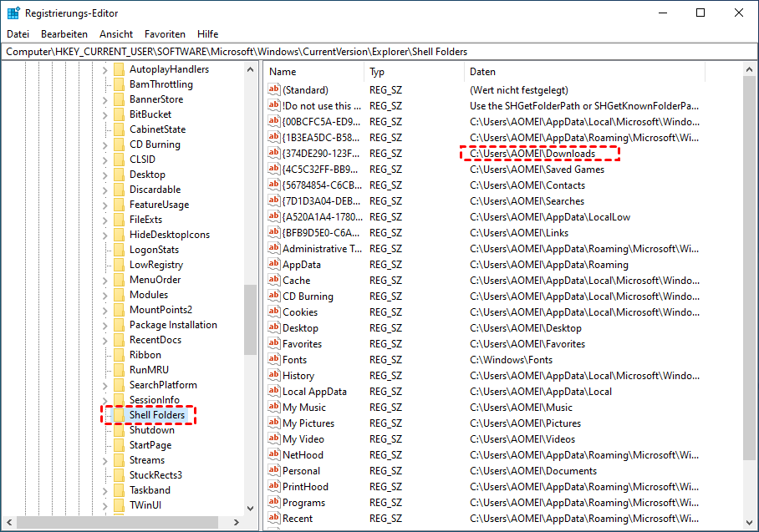Click the C:\Users\AOMEI\Downloads data cell
This screenshot has width=759, height=532.
[532, 154]
